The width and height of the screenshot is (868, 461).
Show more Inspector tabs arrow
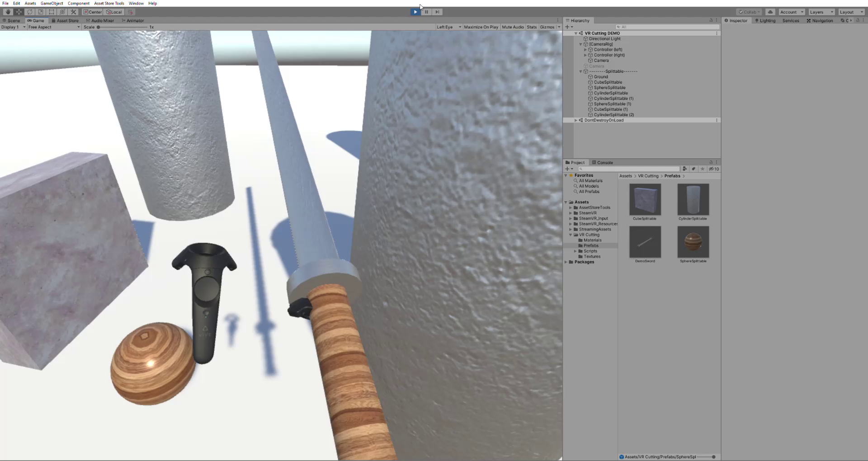point(851,20)
